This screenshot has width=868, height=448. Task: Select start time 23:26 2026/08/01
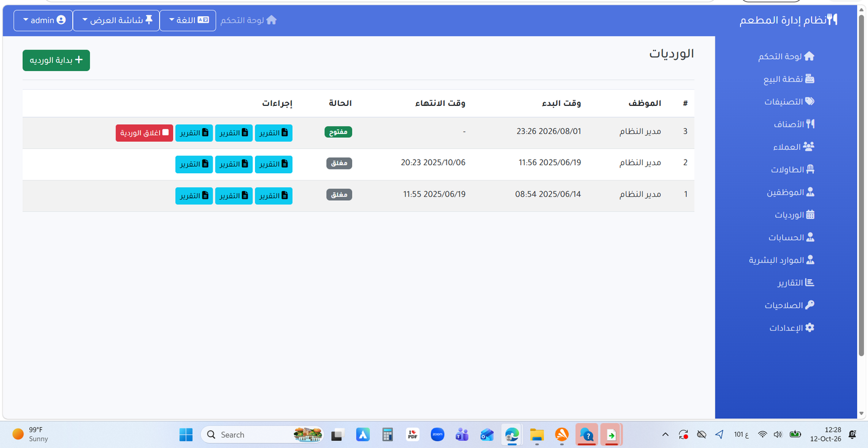pyautogui.click(x=548, y=131)
